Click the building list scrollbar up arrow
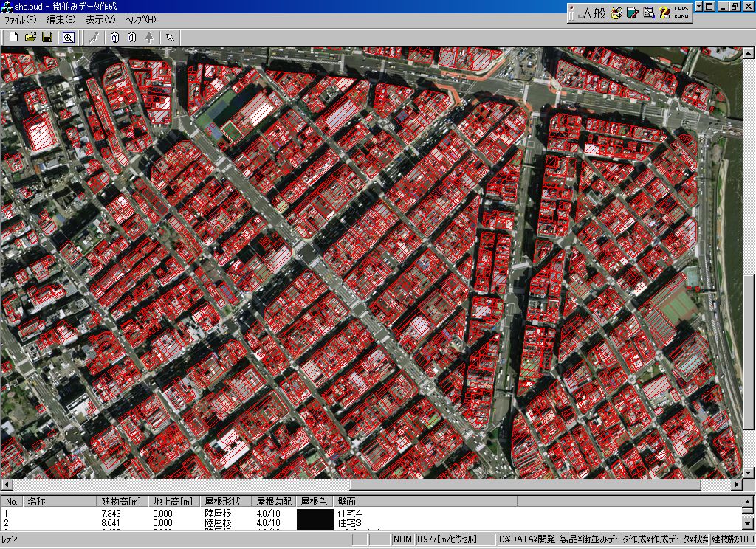 (748, 502)
